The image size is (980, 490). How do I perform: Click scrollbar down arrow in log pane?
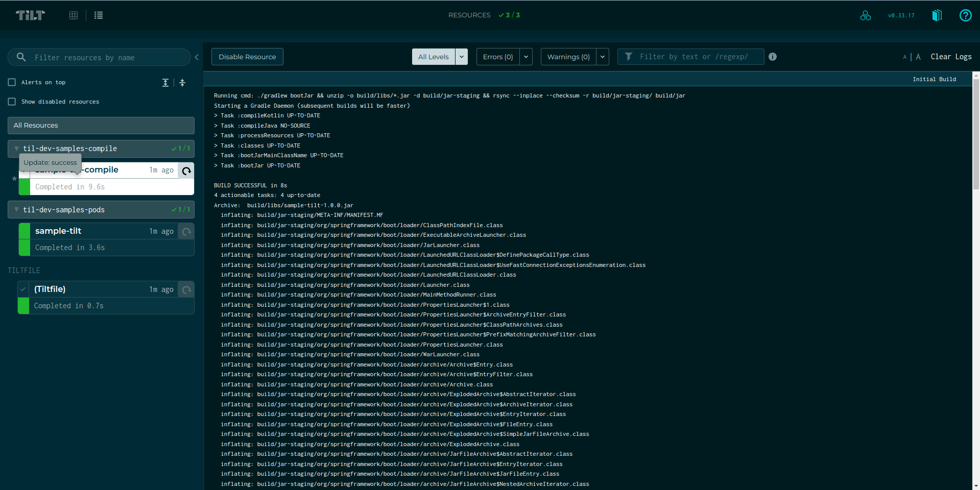(976, 486)
